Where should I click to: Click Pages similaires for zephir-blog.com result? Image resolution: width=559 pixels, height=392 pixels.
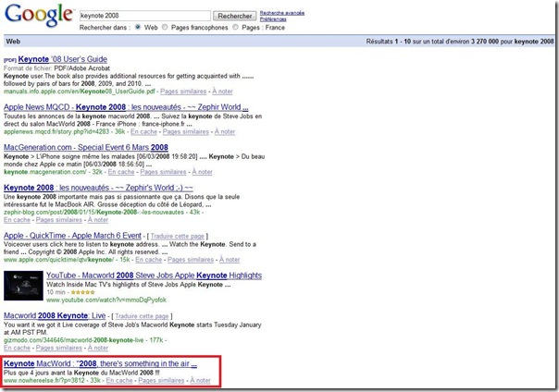[x=59, y=220]
